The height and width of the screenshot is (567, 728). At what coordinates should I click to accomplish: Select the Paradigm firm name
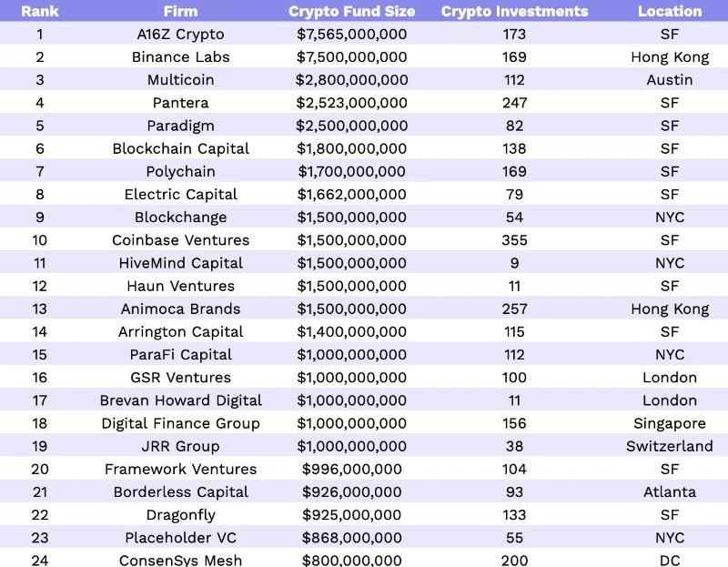pos(180,126)
